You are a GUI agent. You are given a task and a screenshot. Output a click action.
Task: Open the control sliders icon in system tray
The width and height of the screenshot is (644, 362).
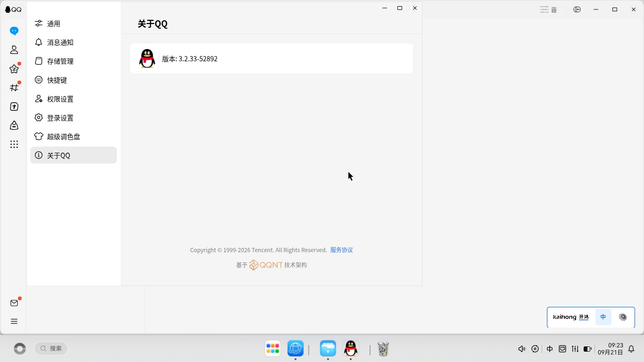point(575,349)
